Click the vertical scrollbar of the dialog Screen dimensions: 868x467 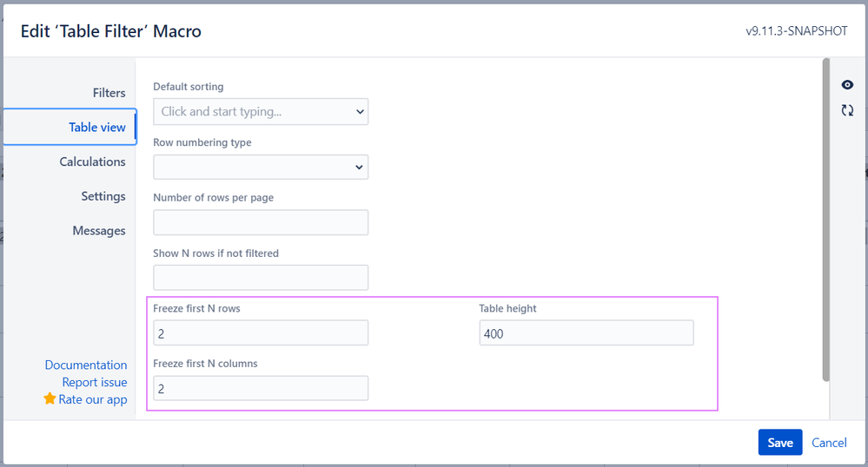(826, 220)
